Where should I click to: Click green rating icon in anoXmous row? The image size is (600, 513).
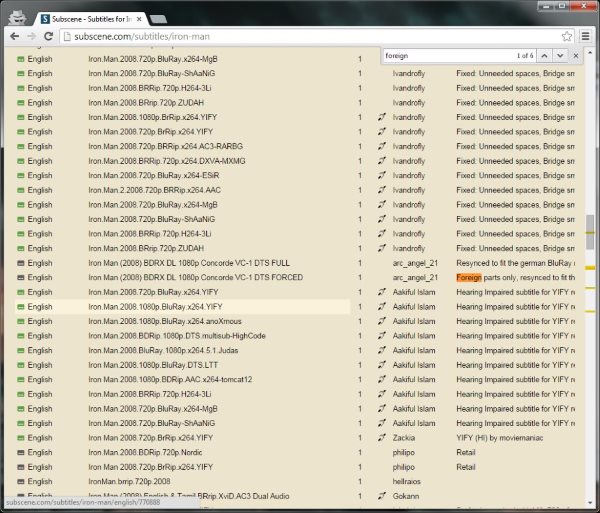click(21, 321)
